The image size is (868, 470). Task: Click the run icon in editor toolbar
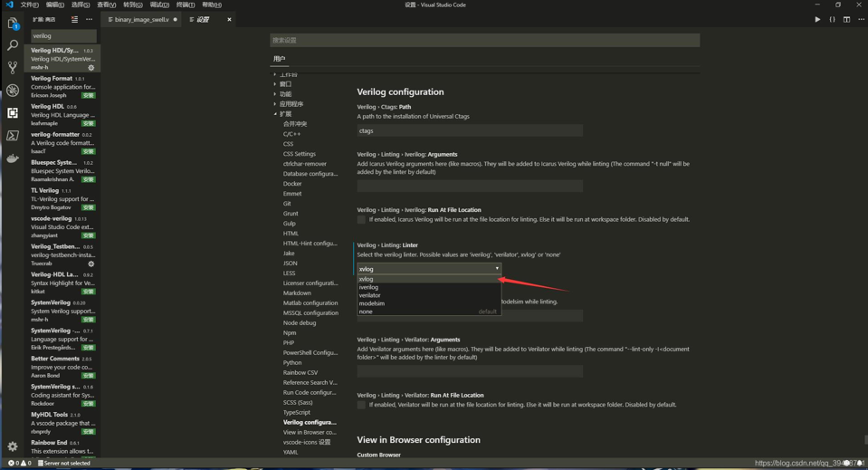[x=817, y=19]
